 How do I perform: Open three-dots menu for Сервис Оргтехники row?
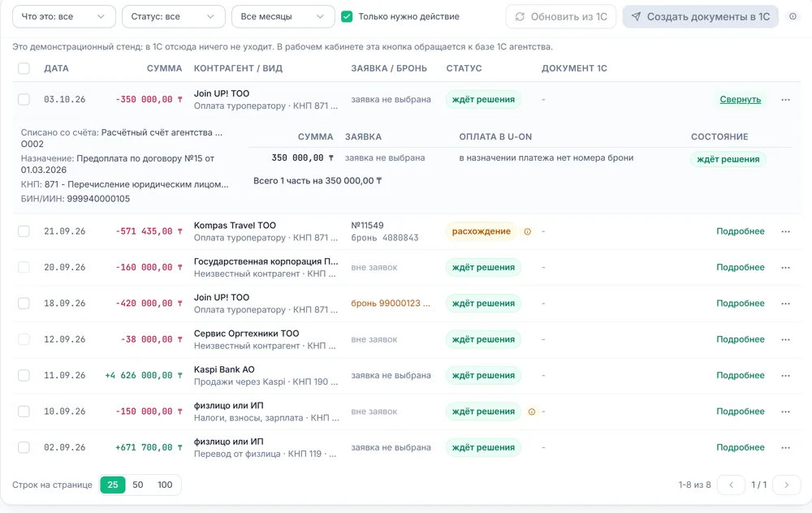click(785, 339)
